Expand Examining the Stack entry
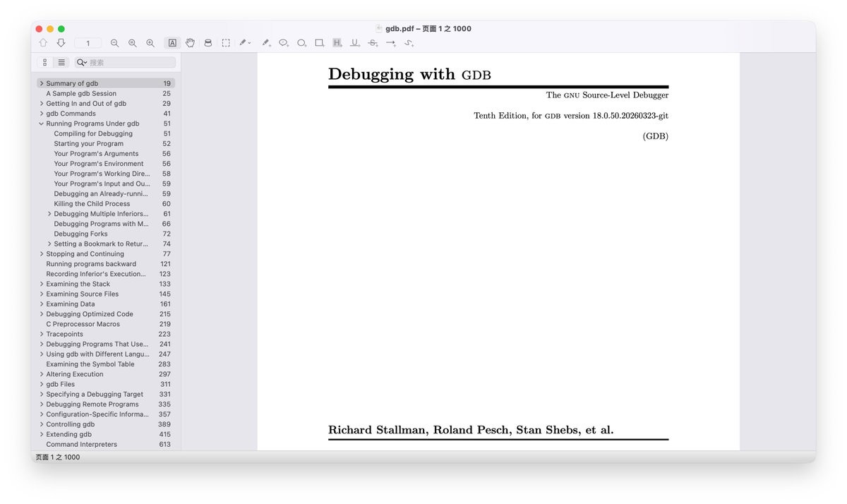This screenshot has height=504, width=847. (x=42, y=284)
